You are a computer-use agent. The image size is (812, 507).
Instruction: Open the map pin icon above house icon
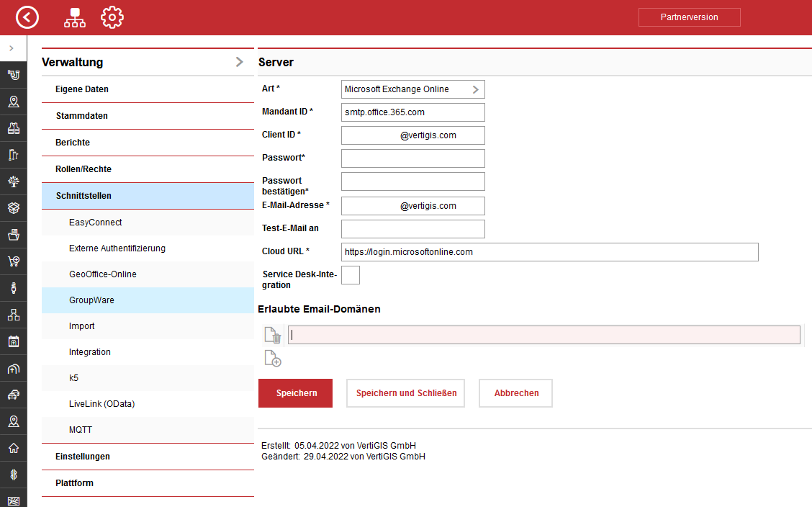[x=14, y=421]
